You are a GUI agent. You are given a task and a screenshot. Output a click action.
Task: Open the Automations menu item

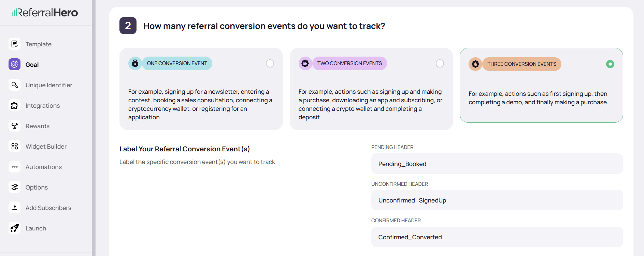[44, 167]
